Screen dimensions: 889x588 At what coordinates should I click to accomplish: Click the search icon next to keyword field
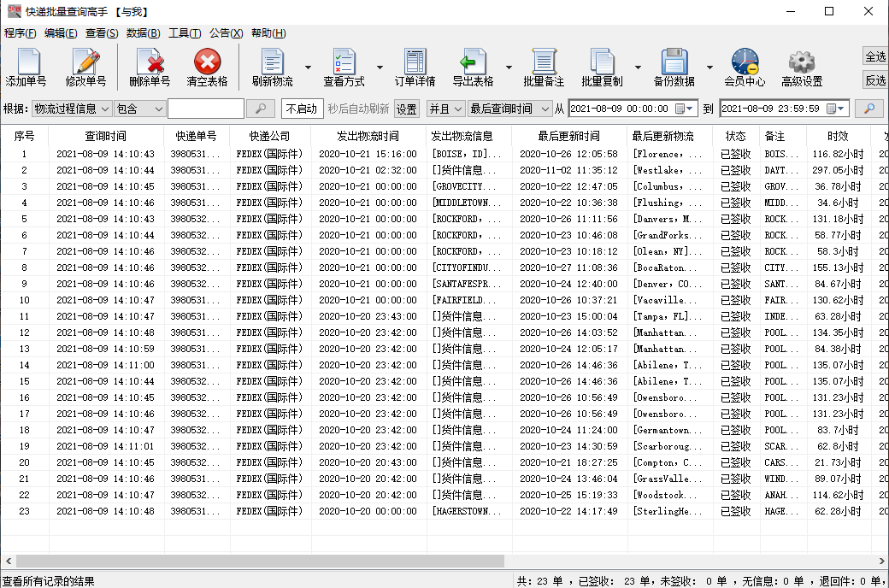tap(260, 109)
